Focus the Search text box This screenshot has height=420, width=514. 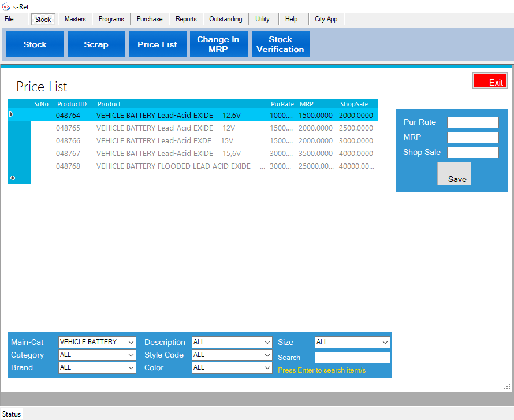pos(352,358)
